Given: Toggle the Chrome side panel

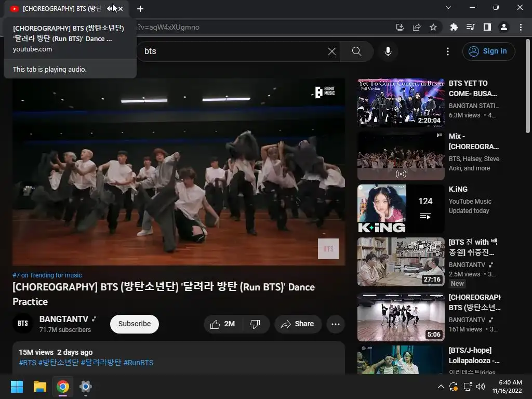Looking at the screenshot, I should tap(487, 27).
